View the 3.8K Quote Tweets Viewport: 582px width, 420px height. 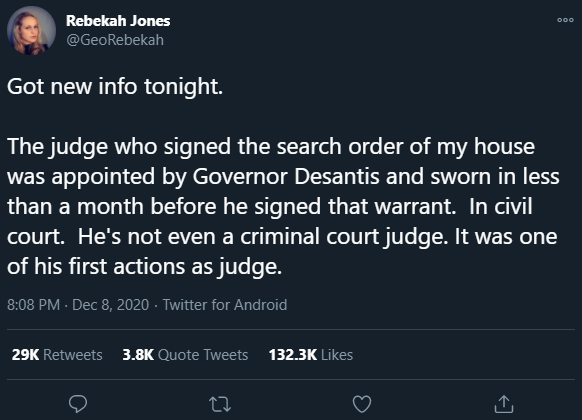185,355
